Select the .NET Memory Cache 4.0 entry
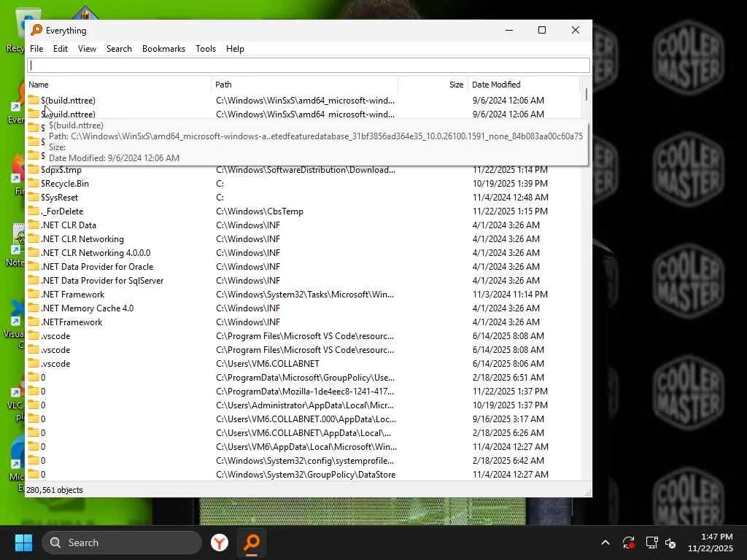 coord(88,308)
